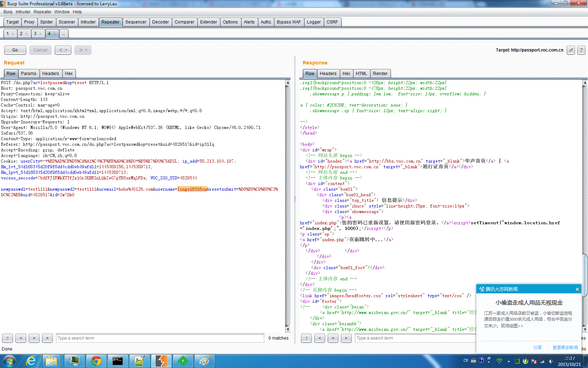Open Windows Explorer folder icon in taskbar

coord(51,361)
